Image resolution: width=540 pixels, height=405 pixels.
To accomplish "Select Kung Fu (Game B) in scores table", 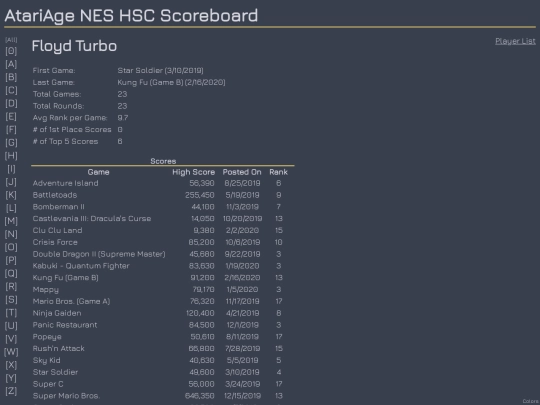I will click(x=65, y=278).
